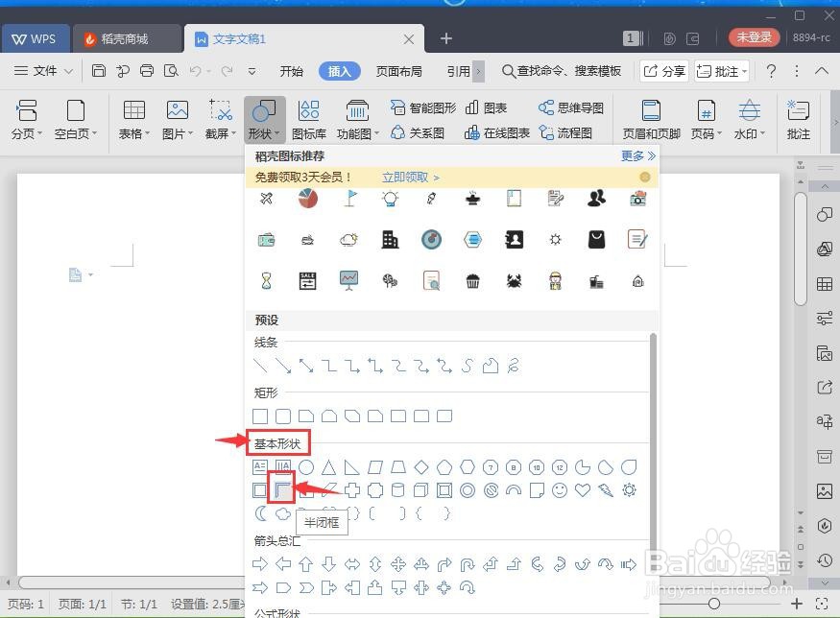This screenshot has height=618, width=840.
Task: Open the 水印 watermark dropdown
Action: click(x=749, y=120)
